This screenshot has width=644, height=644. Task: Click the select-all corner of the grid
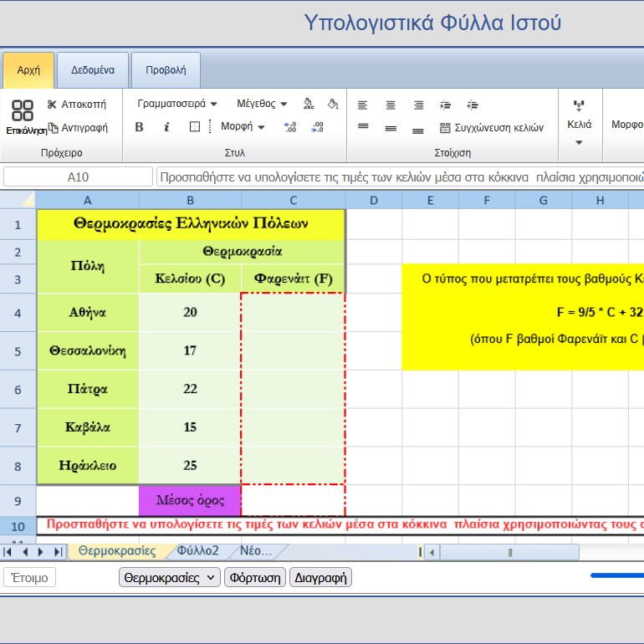click(x=18, y=200)
